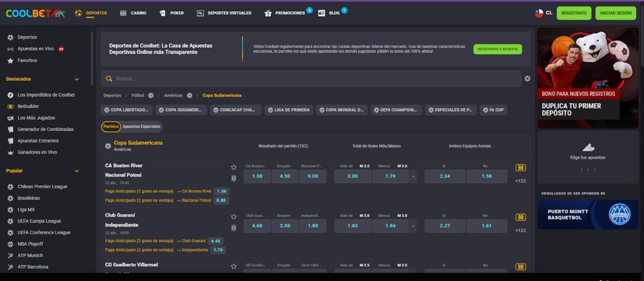This screenshot has height=281, width=644.
Task: Open Betbuilder BB badge for Club Guaraní match
Action: click(521, 217)
